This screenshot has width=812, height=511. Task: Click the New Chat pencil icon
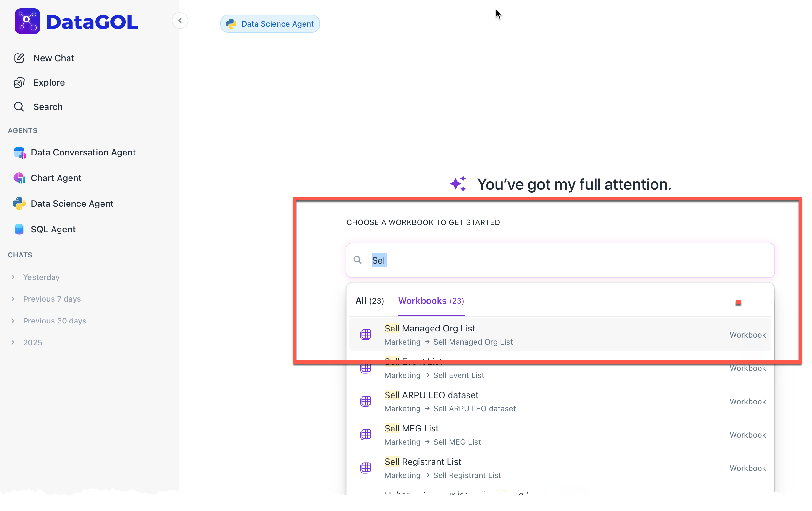coord(19,58)
